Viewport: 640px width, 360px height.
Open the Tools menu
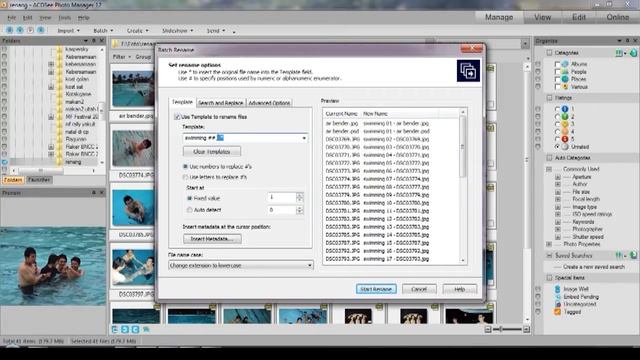pyautogui.click(x=64, y=18)
